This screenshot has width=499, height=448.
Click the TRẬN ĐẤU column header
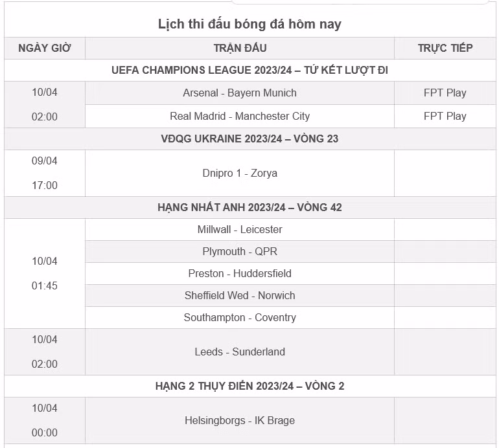click(x=240, y=48)
